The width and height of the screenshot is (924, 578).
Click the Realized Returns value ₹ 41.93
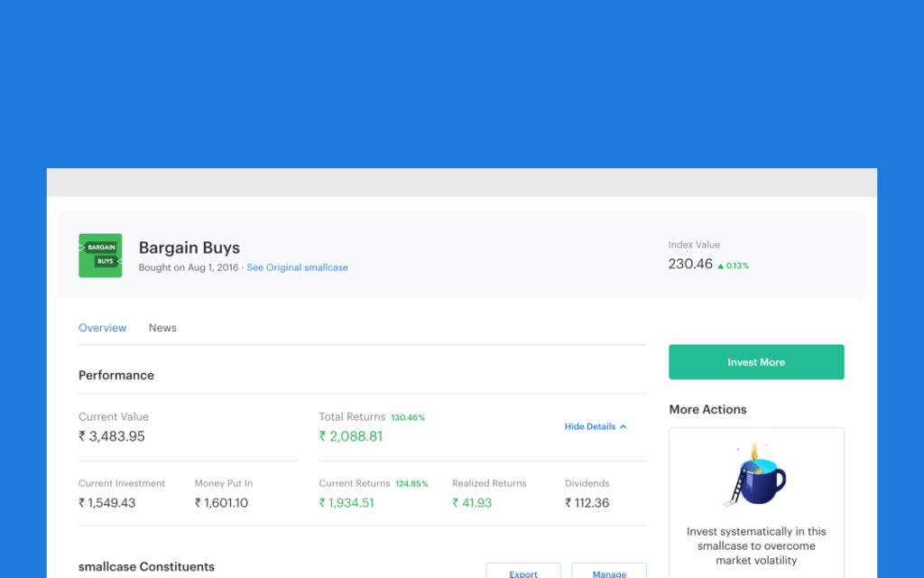point(472,503)
